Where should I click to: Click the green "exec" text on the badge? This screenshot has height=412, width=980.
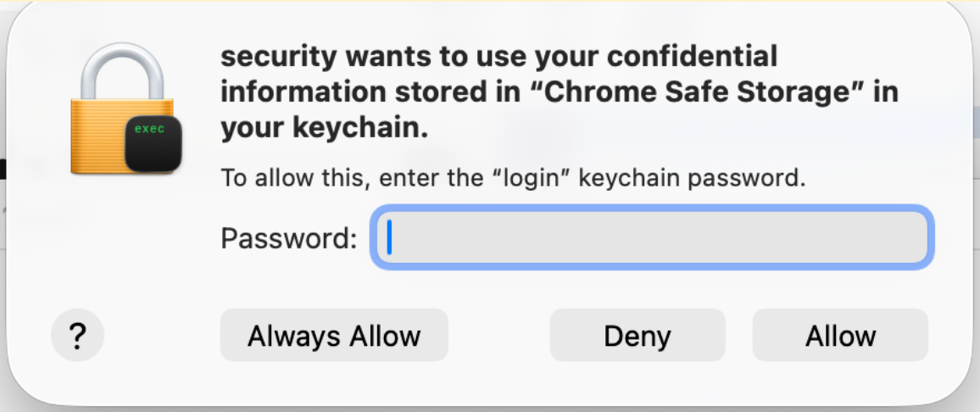[x=150, y=130]
